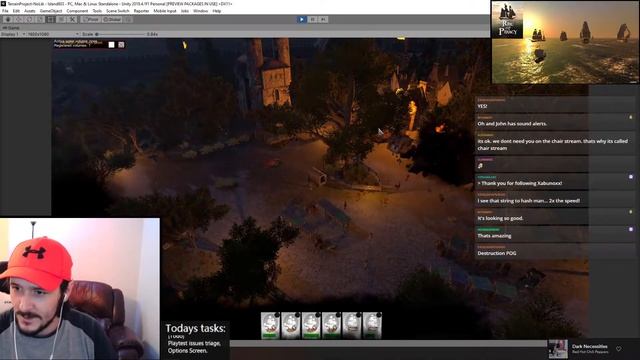This screenshot has width=640, height=360.
Task: Open the Window menu
Action: (200, 11)
